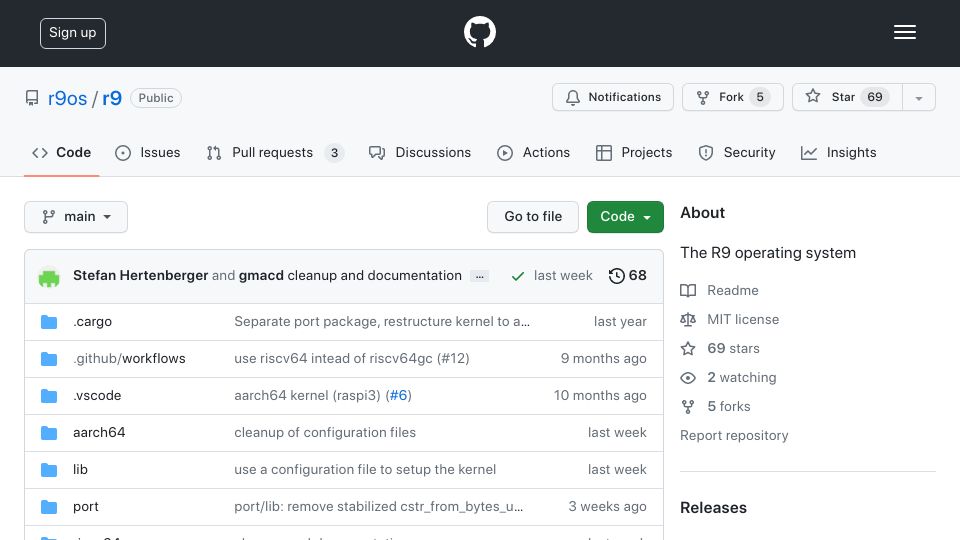Star the r9 repository

[847, 97]
